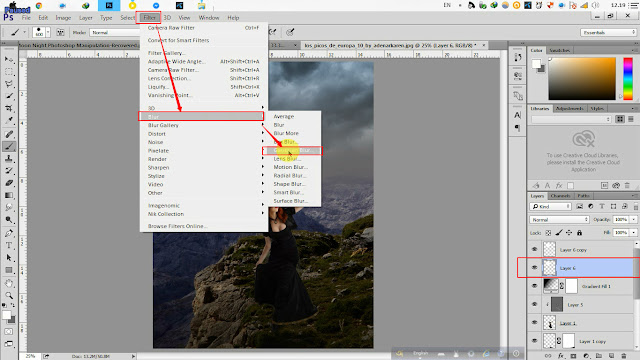Select the Rectangular Marquee tool

(x=9, y=72)
